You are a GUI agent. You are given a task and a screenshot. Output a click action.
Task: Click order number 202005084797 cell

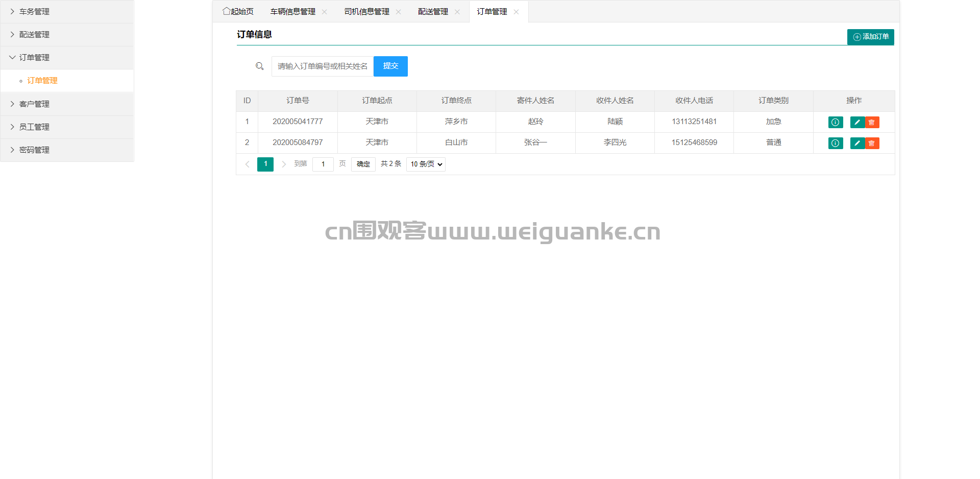[298, 142]
